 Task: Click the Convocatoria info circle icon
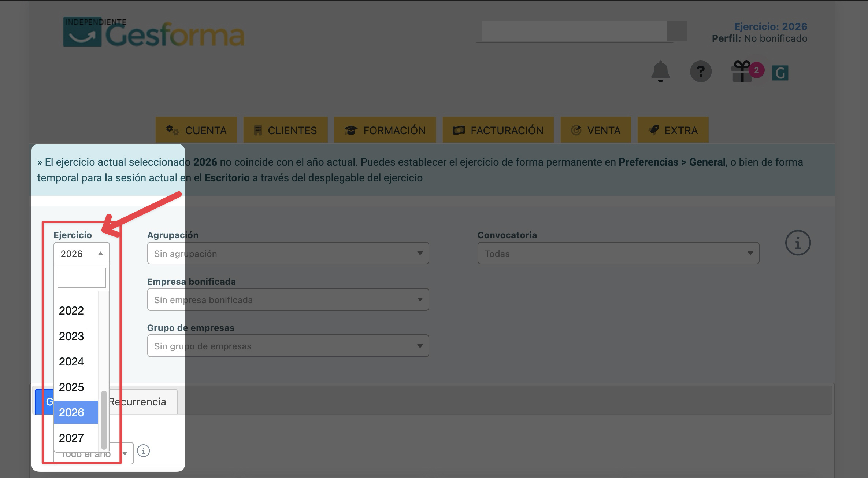[798, 243]
